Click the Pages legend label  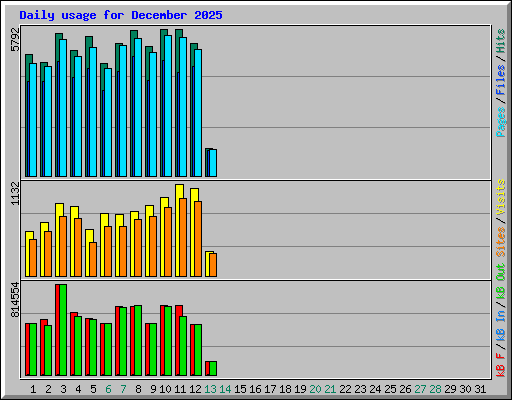tap(500, 122)
